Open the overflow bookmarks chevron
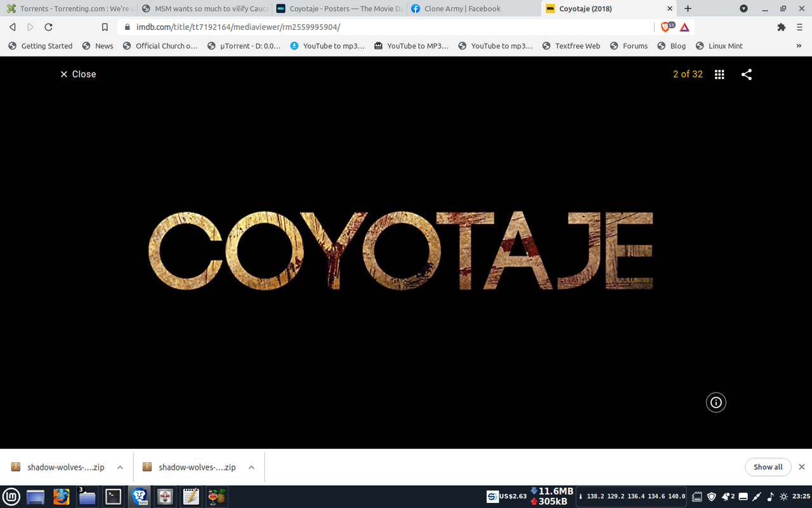Image resolution: width=812 pixels, height=508 pixels. point(799,46)
